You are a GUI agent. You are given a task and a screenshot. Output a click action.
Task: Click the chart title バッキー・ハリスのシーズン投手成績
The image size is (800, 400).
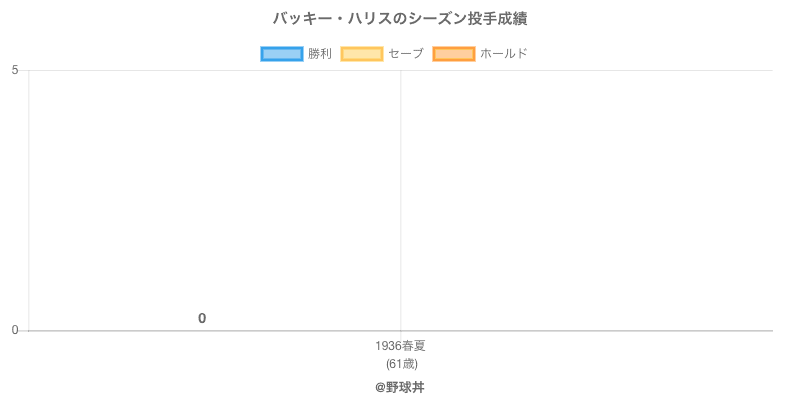click(x=400, y=19)
